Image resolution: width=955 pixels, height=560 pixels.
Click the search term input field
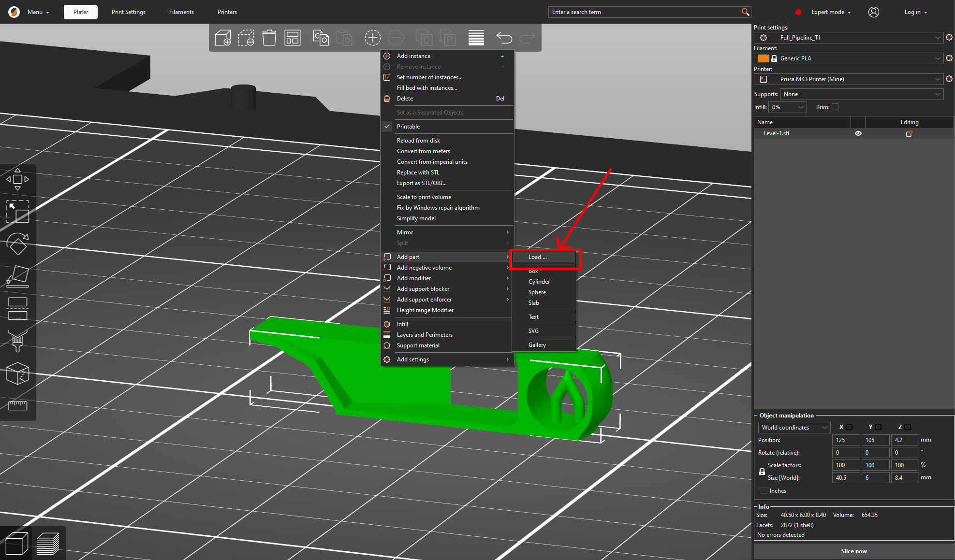pyautogui.click(x=645, y=12)
